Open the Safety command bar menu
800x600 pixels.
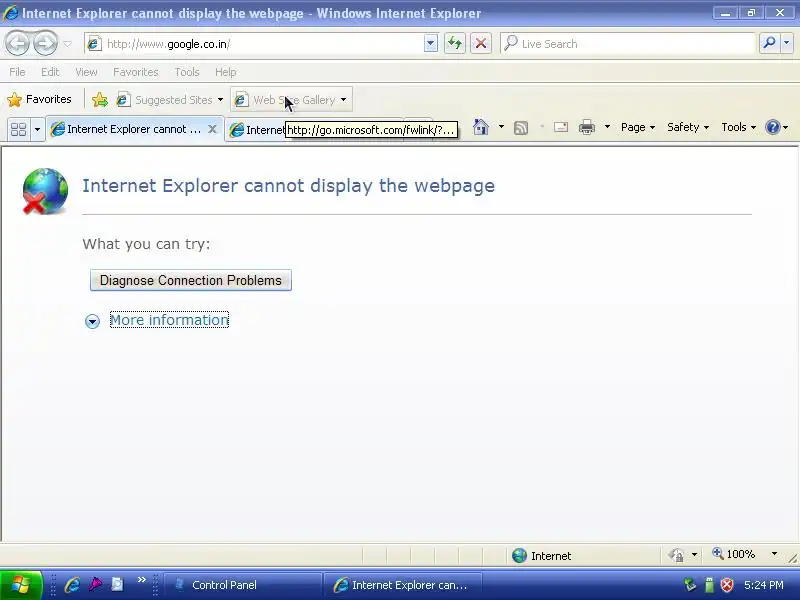(x=688, y=127)
